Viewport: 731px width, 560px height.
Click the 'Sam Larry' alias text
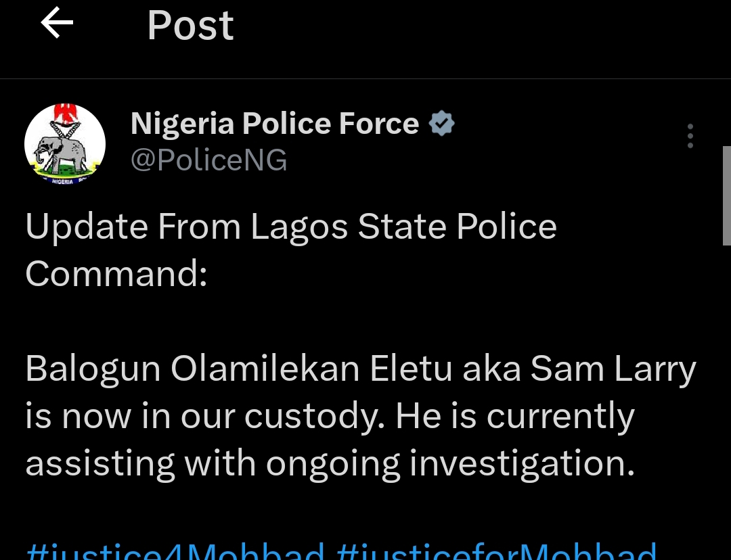[613, 369]
